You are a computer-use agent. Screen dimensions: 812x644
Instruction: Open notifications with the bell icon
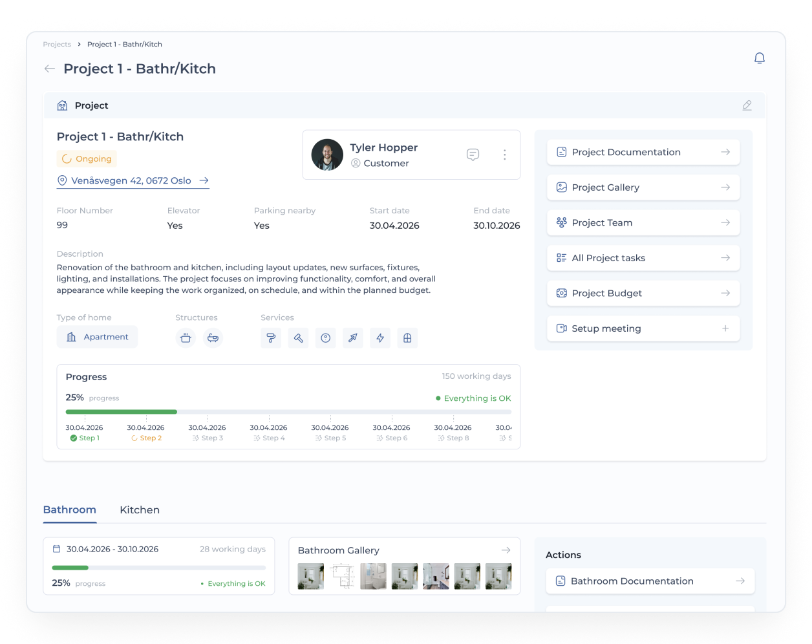[760, 58]
